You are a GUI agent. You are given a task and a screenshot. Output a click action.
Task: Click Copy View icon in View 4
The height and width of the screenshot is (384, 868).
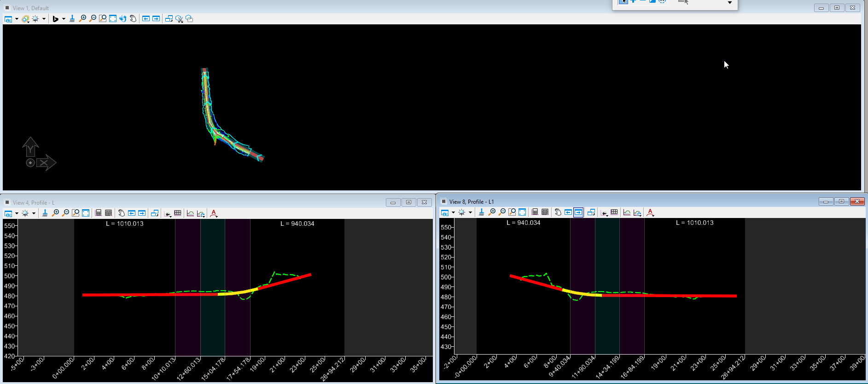click(155, 213)
